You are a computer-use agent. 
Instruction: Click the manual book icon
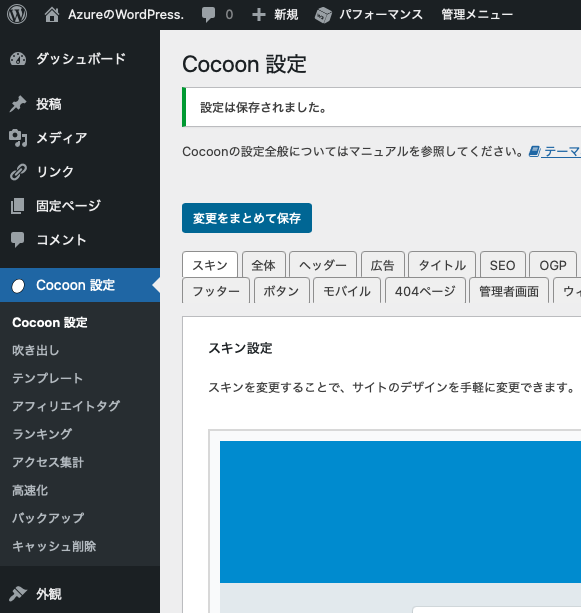pyautogui.click(x=534, y=151)
